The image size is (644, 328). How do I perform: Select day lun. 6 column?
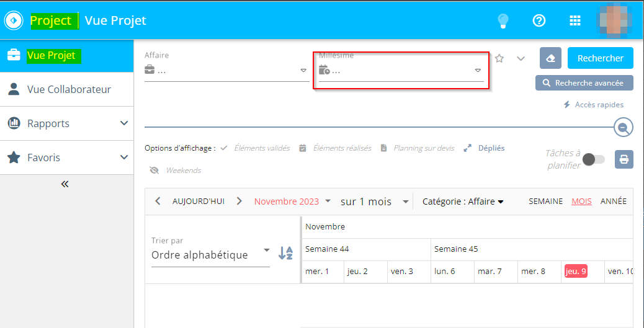pyautogui.click(x=453, y=272)
